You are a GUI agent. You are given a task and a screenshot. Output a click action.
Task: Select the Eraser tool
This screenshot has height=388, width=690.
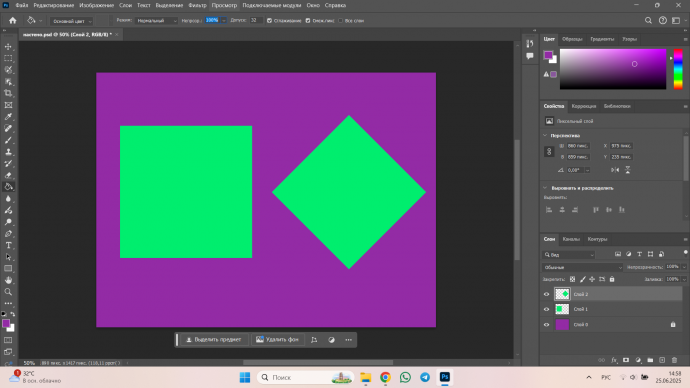8,175
